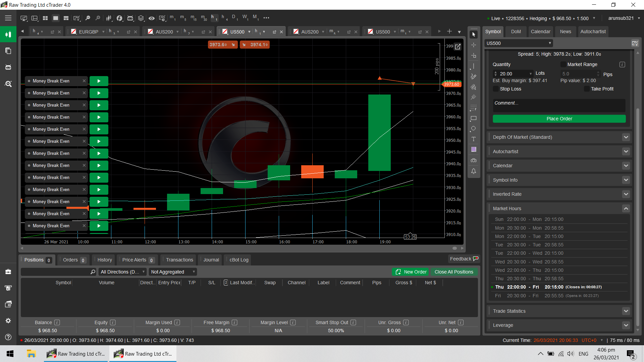Select multi-chart grid layout icon

click(x=45, y=18)
